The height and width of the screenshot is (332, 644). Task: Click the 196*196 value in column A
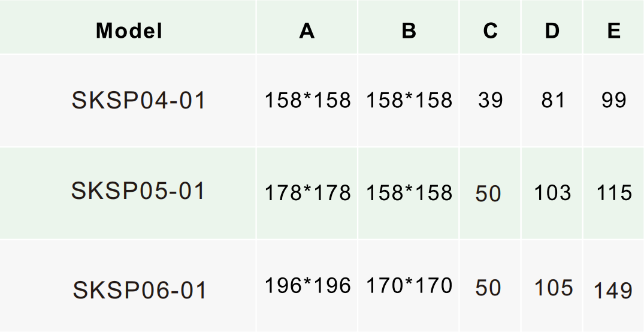pyautogui.click(x=308, y=286)
